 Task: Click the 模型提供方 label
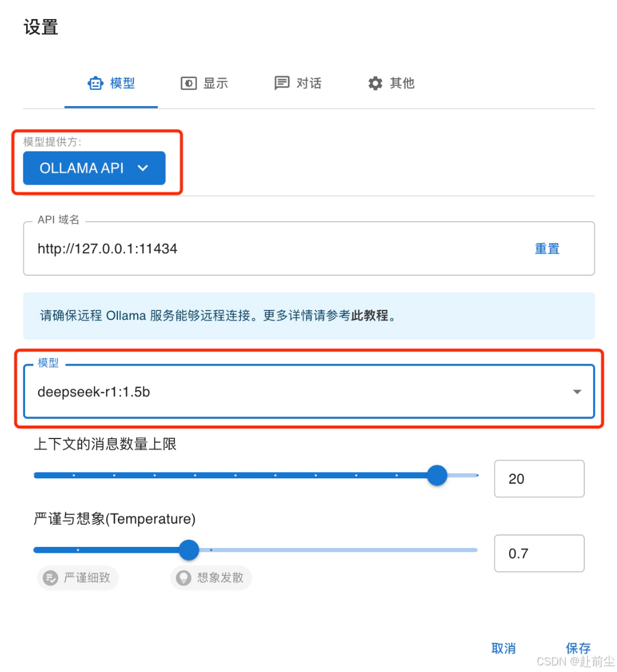point(52,142)
